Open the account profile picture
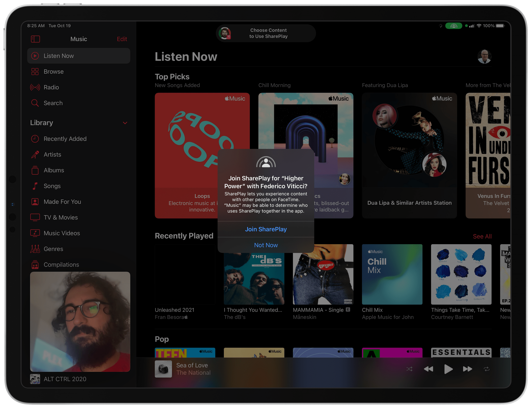The height and width of the screenshot is (409, 532). pos(484,57)
